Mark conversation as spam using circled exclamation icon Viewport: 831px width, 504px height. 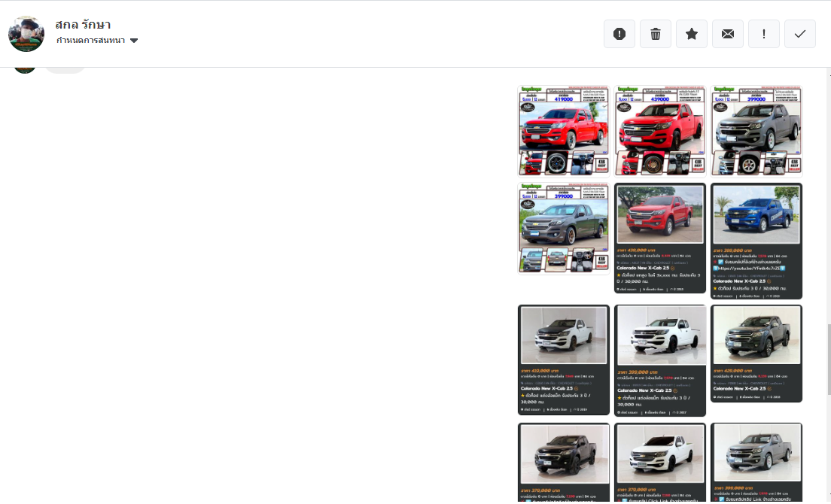tap(619, 34)
